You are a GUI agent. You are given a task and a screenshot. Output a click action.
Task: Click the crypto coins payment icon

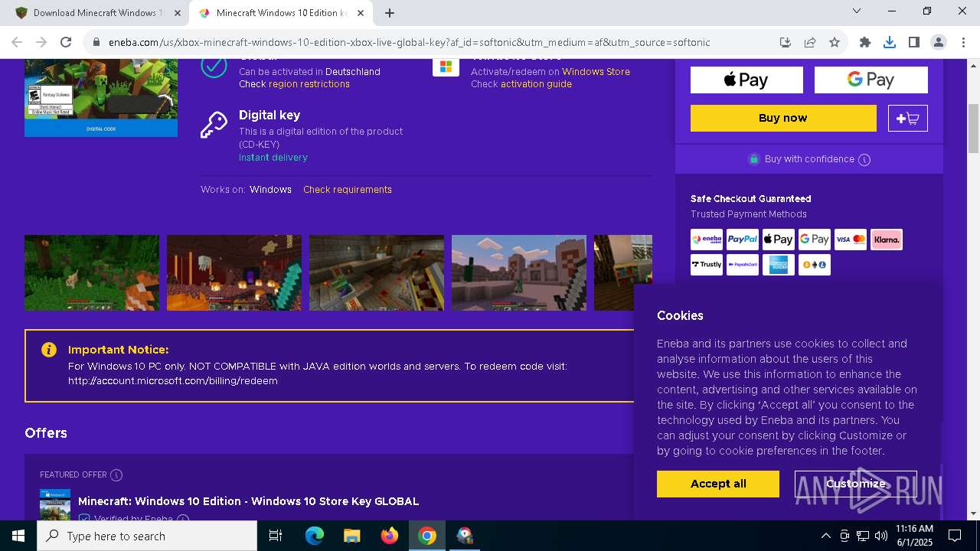815,265
